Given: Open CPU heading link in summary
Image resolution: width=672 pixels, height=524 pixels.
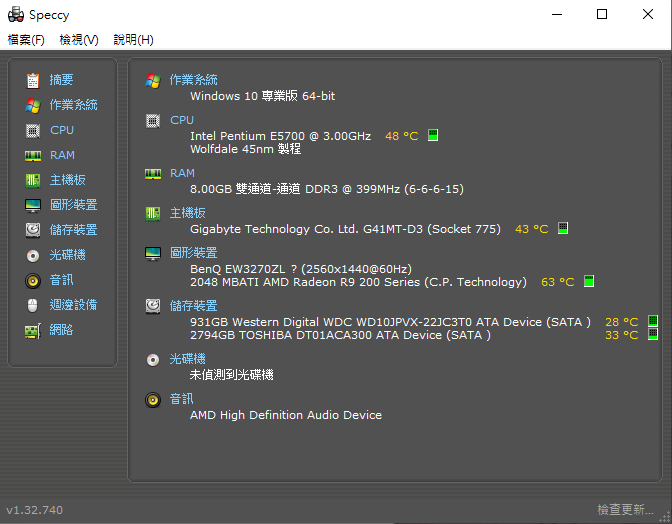Looking at the screenshot, I should 182,120.
